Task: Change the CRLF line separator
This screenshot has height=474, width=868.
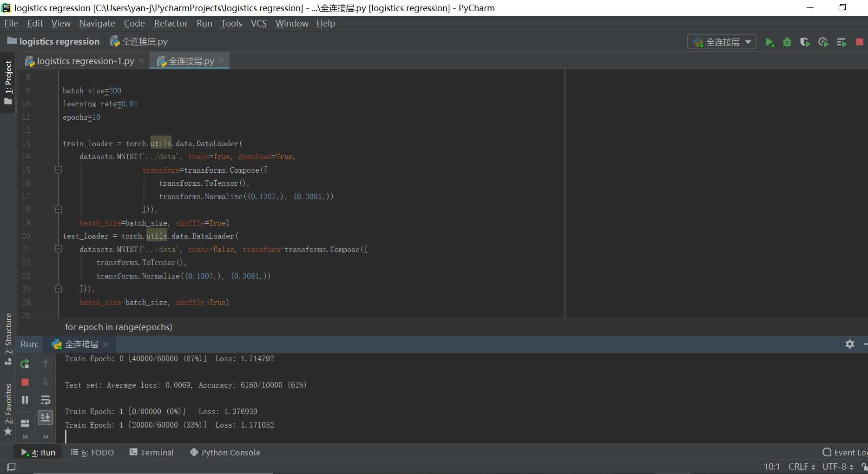Action: point(802,467)
